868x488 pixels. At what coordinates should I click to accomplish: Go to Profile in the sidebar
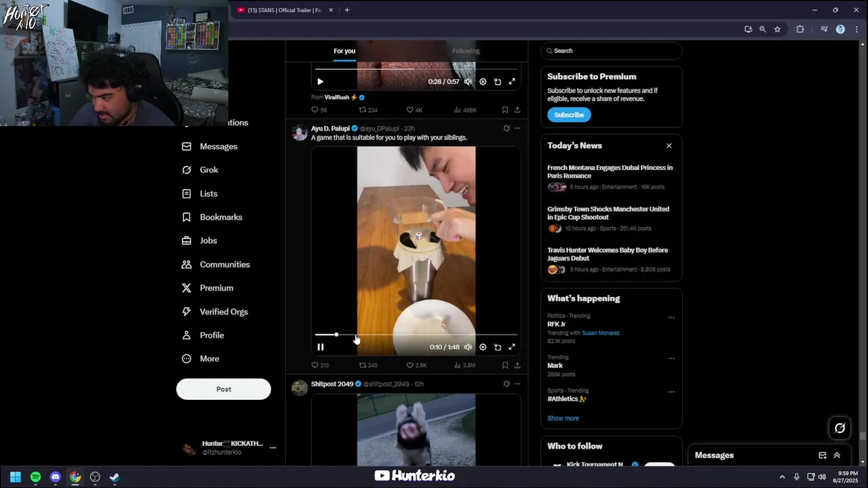click(x=203, y=335)
